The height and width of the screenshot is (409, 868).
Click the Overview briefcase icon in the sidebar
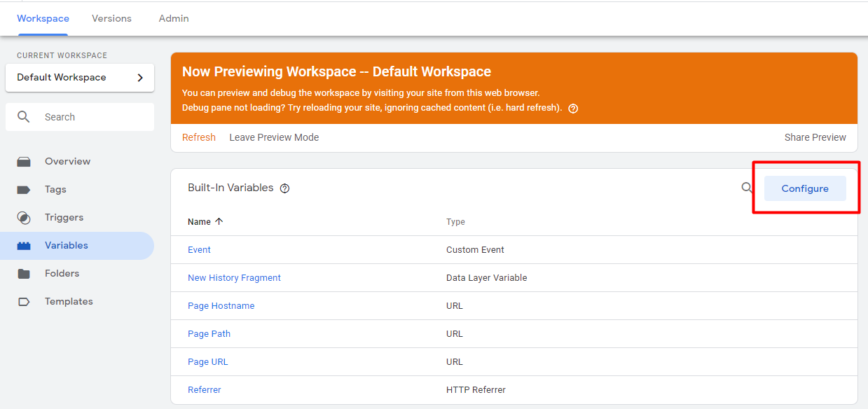click(24, 162)
